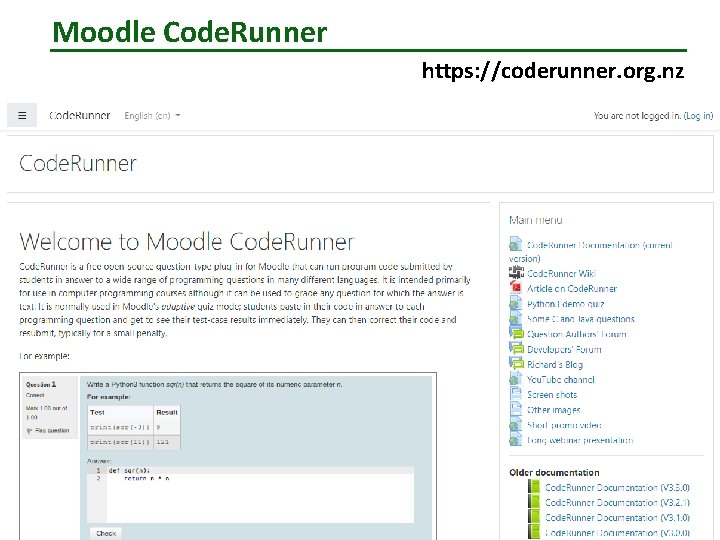Click the Screen shots page icon
This screenshot has width=720, height=540.
coord(515,394)
